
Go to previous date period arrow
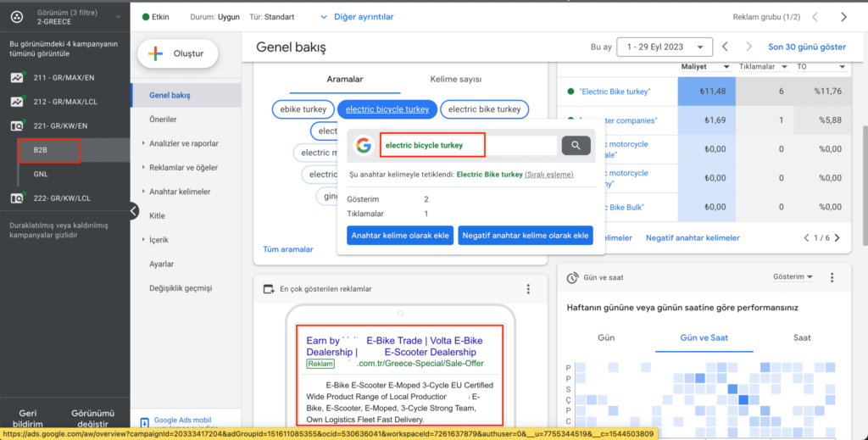point(726,47)
